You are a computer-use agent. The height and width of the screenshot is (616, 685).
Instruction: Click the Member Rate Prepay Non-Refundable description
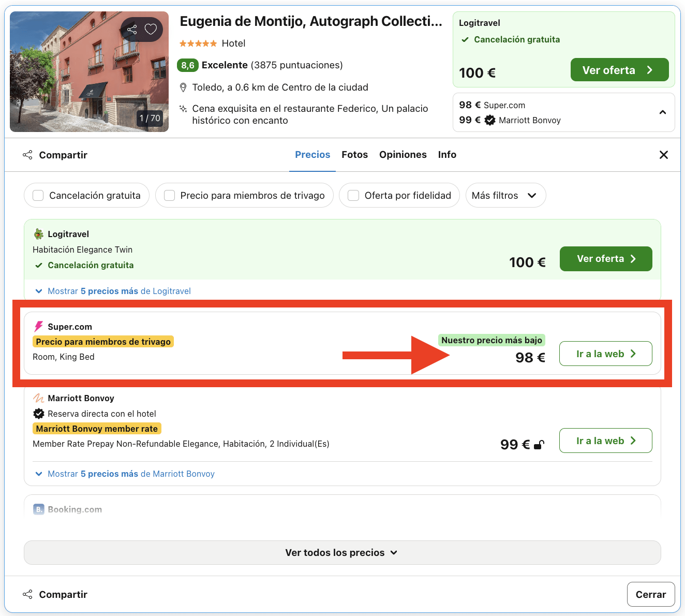point(181,444)
